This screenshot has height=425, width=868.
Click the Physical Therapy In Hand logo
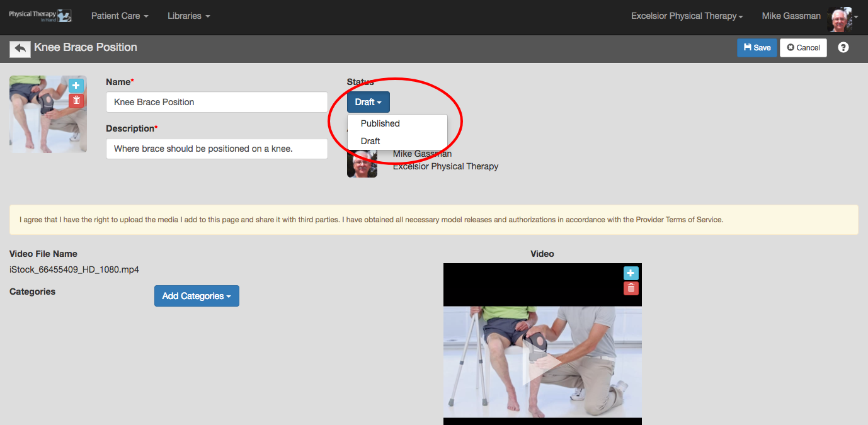(40, 16)
